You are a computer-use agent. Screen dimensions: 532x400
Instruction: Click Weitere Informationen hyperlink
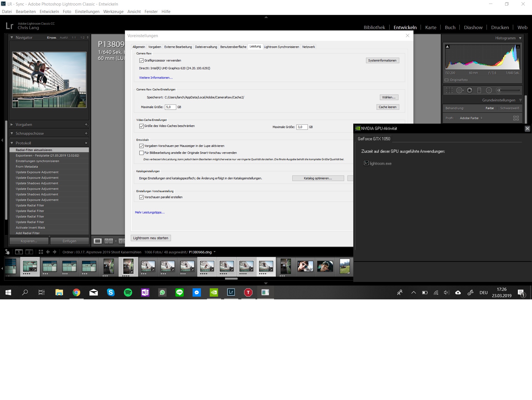[156, 77]
